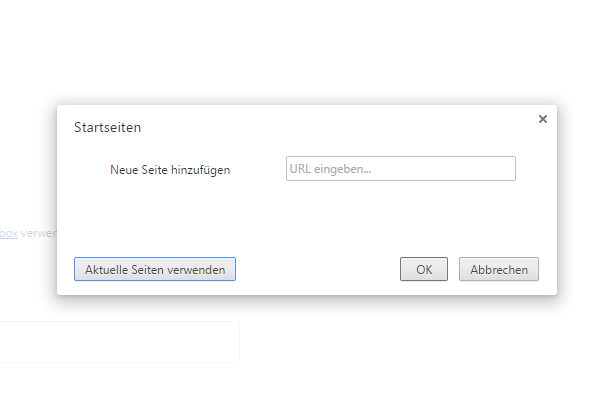Viewport: 600px width, 400px height.
Task: Close the Startseiten dialog with the X
Action: 543,119
